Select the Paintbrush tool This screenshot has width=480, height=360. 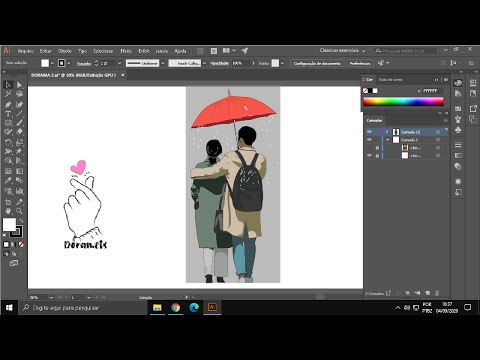pyautogui.click(x=19, y=123)
